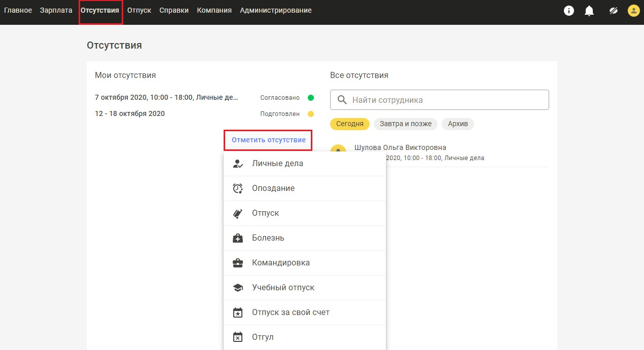Focus the Найти сотрудника search field
The width and height of the screenshot is (644, 350).
click(440, 100)
